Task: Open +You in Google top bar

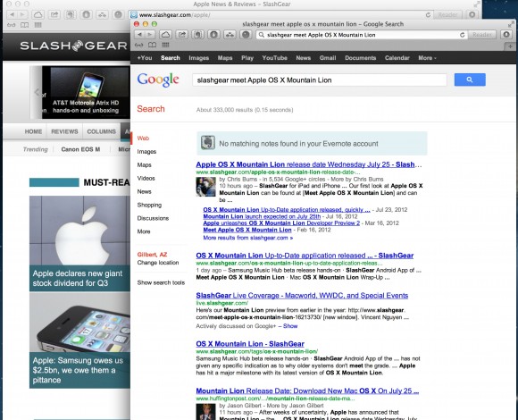Action: pyautogui.click(x=145, y=58)
